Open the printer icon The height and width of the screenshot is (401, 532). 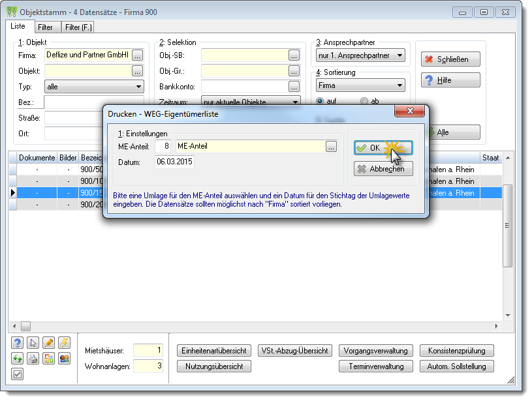(x=33, y=358)
